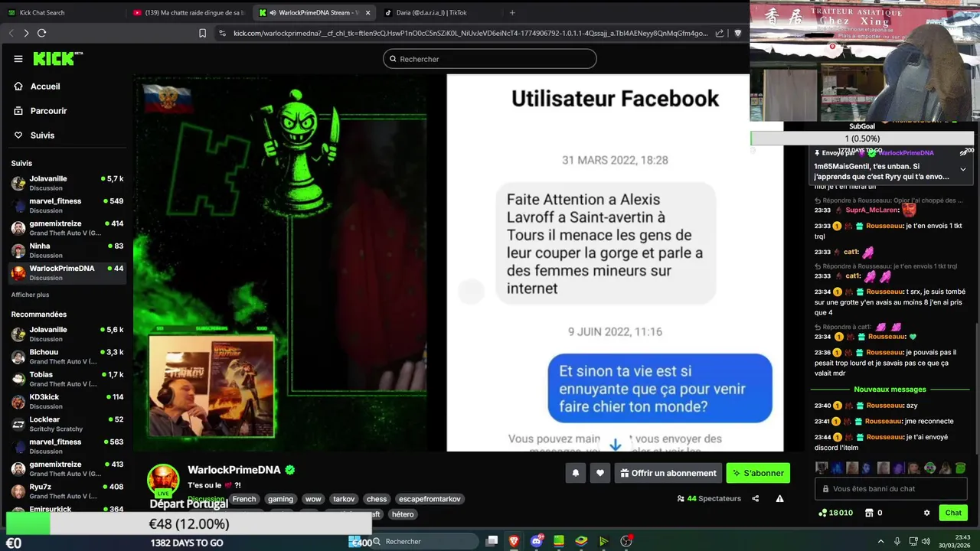Click username SuprA_McLaren in chat
The height and width of the screenshot is (551, 980).
coord(872,210)
